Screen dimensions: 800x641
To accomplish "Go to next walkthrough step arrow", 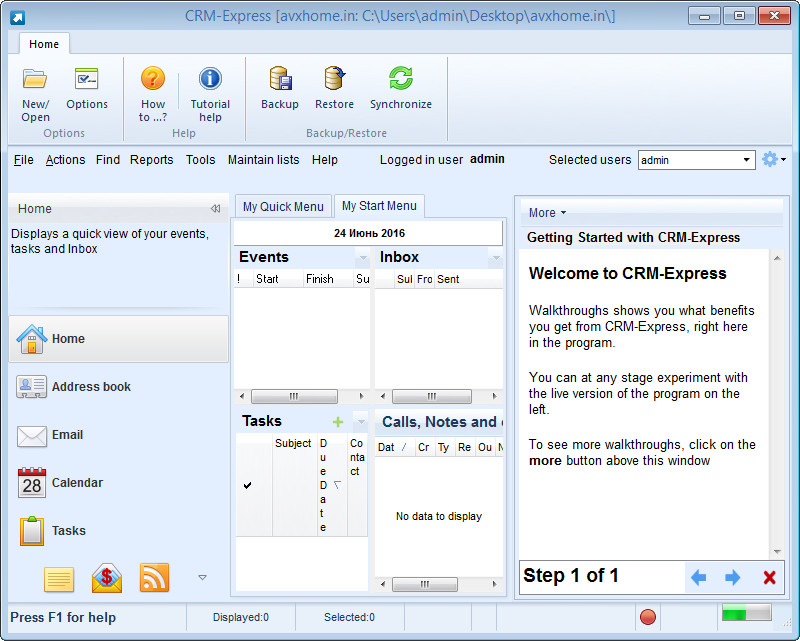I will tap(733, 578).
